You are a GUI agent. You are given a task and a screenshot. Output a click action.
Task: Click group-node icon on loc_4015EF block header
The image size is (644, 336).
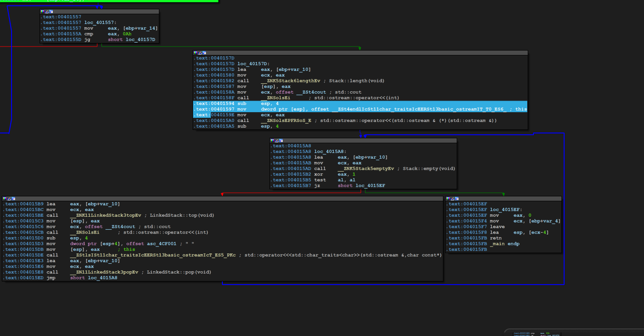(457, 199)
